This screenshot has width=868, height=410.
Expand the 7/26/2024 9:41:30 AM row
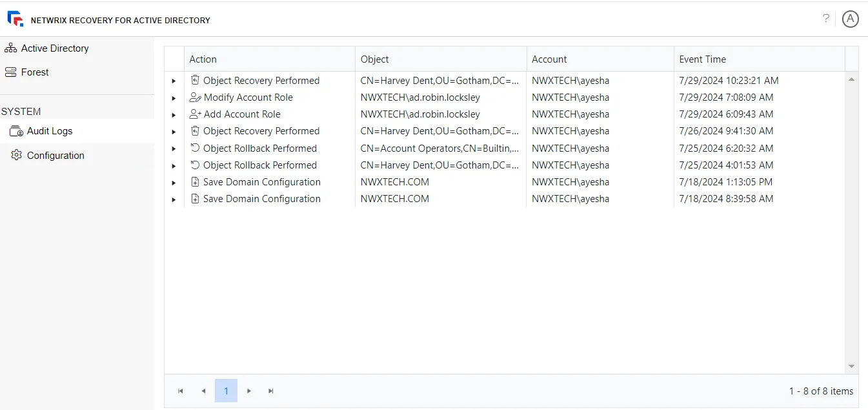(x=174, y=132)
